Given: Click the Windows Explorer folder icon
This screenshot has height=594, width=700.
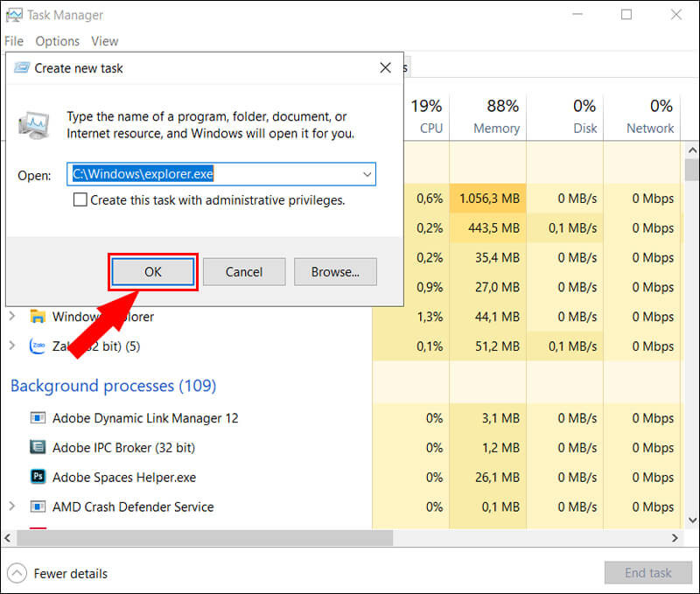Looking at the screenshot, I should [x=38, y=317].
